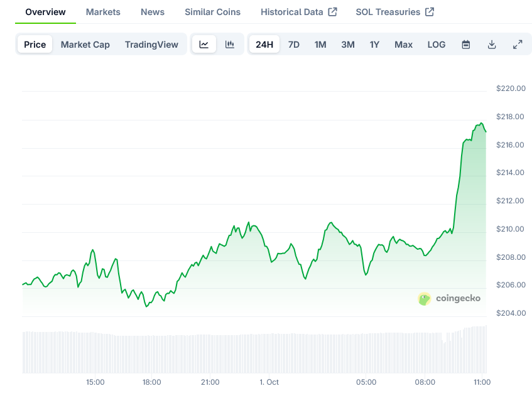Expand chart to fullscreen
Screen dimensions: 532x396
coord(518,45)
